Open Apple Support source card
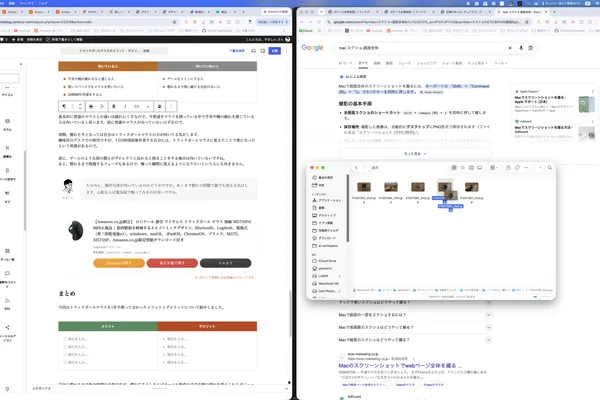The height and width of the screenshot is (400, 600). click(555, 101)
